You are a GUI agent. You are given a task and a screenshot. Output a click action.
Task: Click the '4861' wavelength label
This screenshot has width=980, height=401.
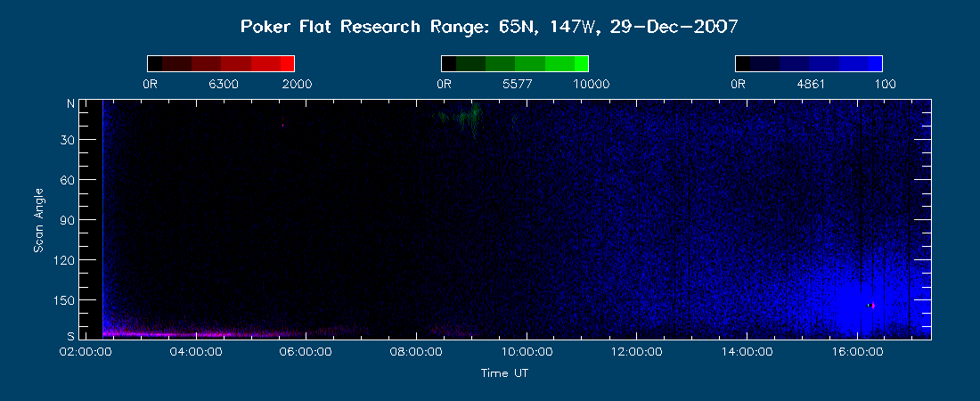pos(812,85)
